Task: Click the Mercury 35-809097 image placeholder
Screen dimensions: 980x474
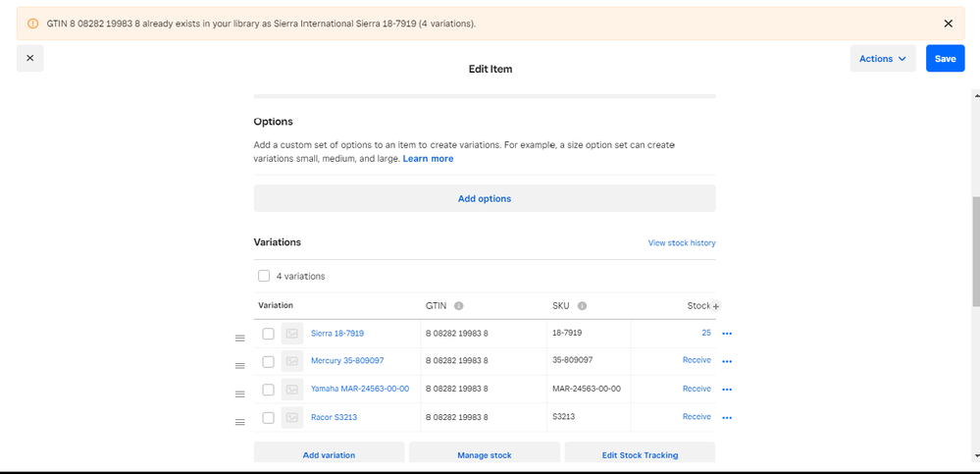Action: [291, 361]
